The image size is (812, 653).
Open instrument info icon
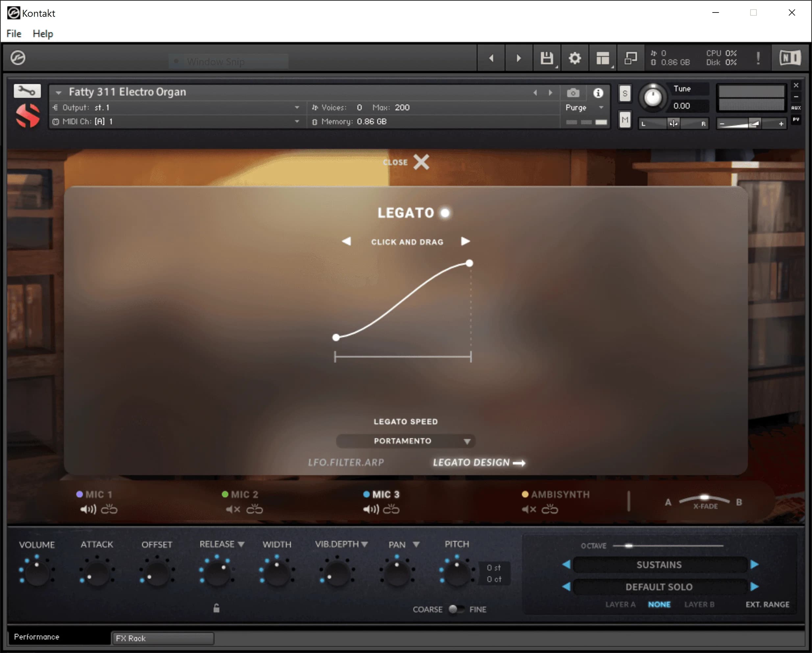click(x=598, y=93)
